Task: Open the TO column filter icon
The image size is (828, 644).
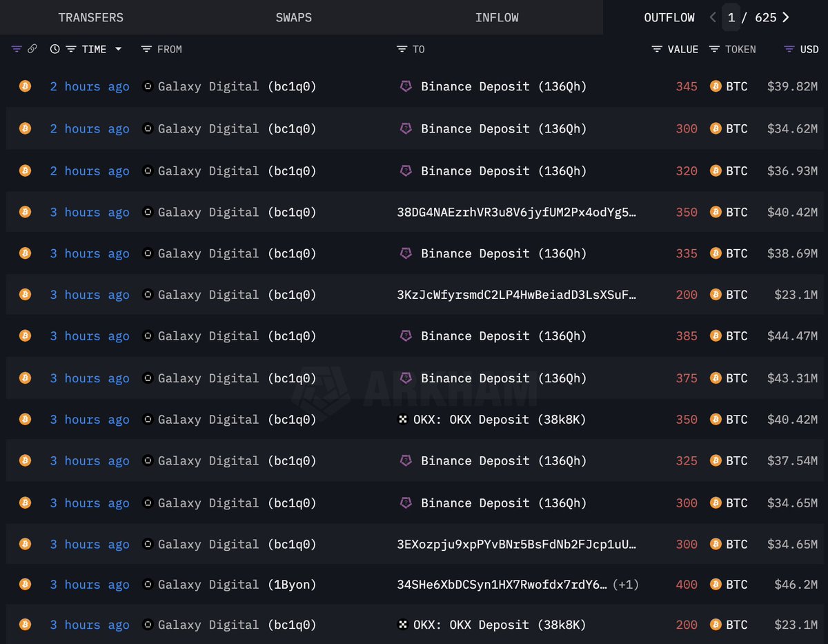Action: click(402, 49)
